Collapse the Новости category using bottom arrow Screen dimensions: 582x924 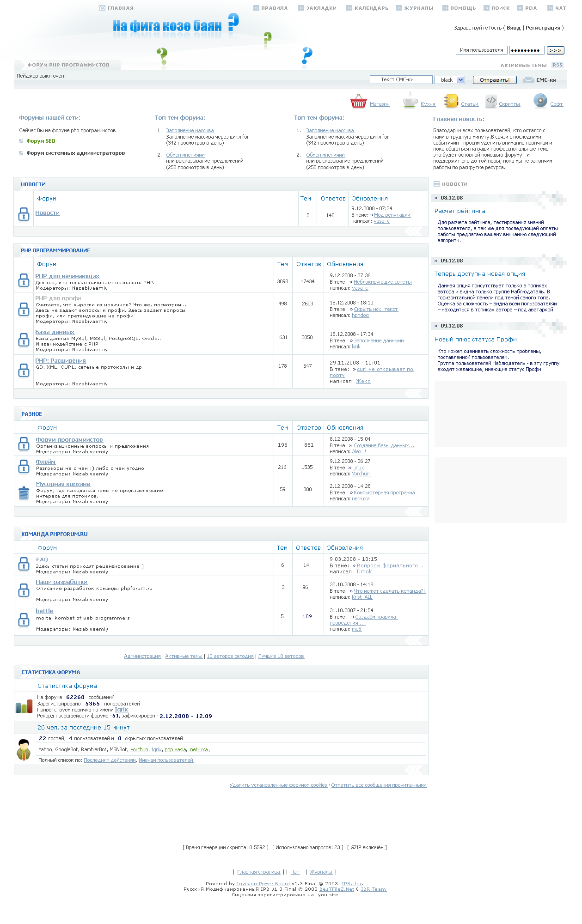414,231
